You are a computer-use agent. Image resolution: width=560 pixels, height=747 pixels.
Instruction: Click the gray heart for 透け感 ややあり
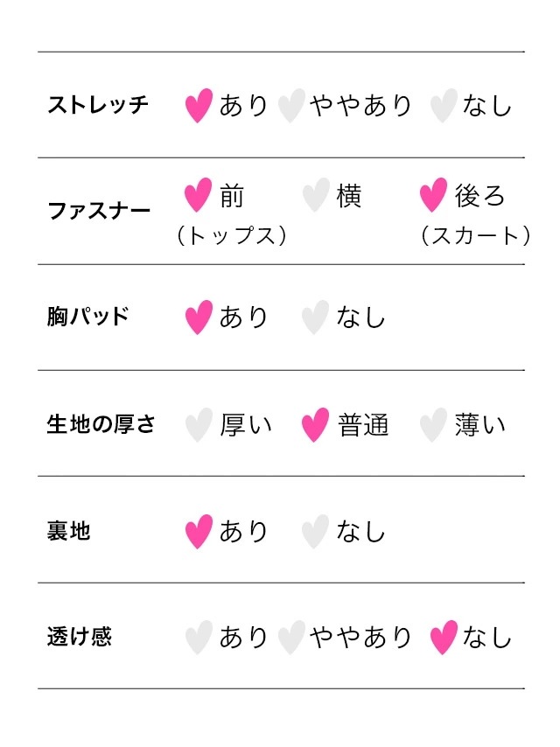291,638
